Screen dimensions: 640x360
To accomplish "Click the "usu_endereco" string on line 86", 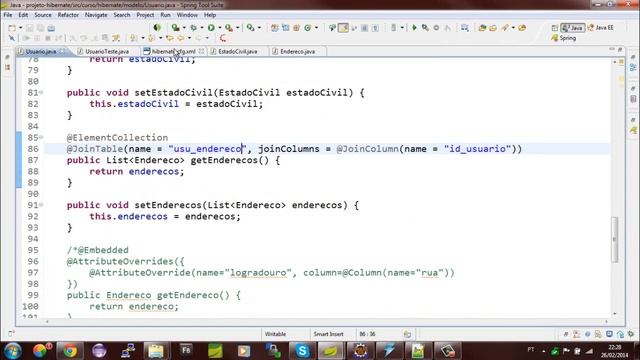I will click(208, 149).
